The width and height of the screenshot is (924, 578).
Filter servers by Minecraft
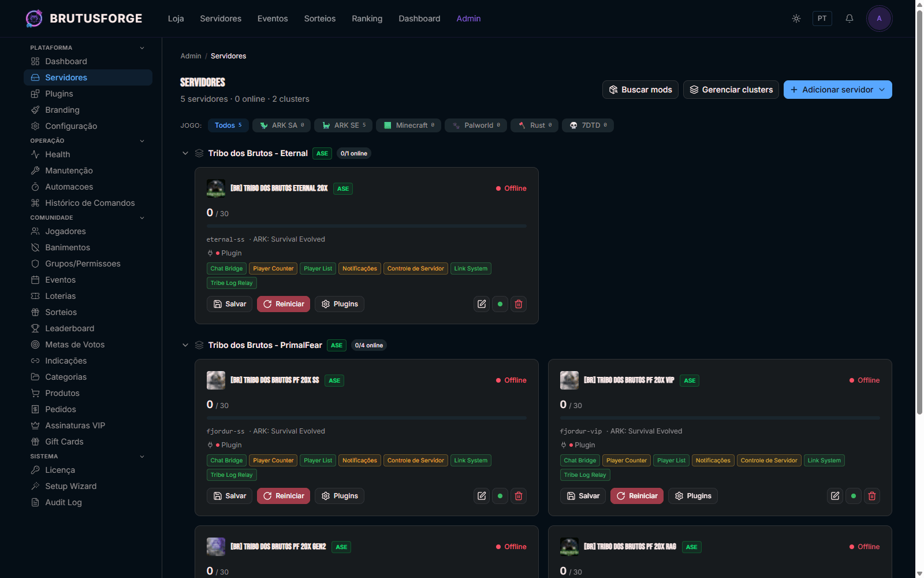pos(409,125)
